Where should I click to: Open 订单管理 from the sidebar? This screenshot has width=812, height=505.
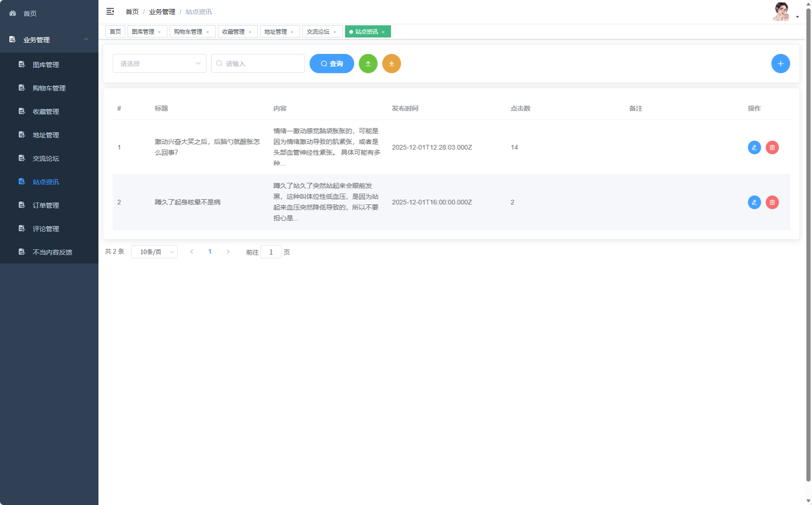[x=45, y=205]
